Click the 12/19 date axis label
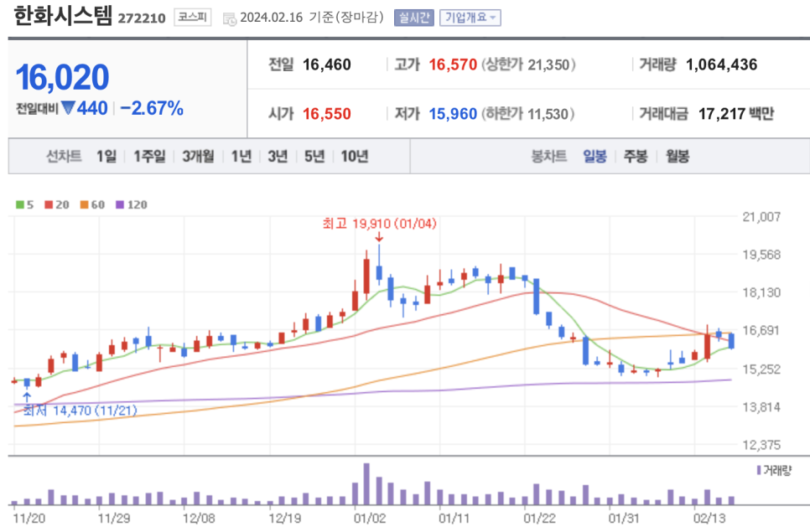 284,518
